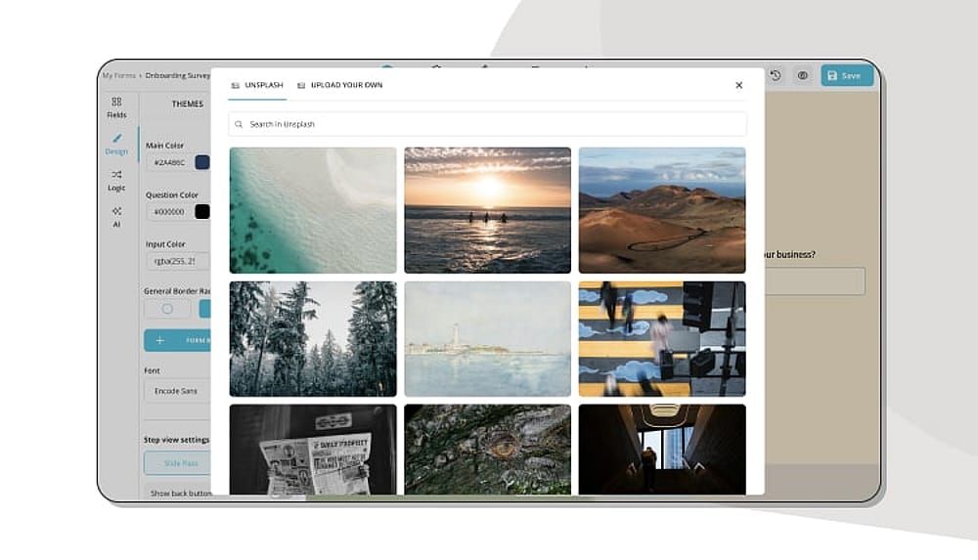This screenshot has height=560, width=978.
Task: Switch to the Unsplash tab
Action: pyautogui.click(x=257, y=85)
